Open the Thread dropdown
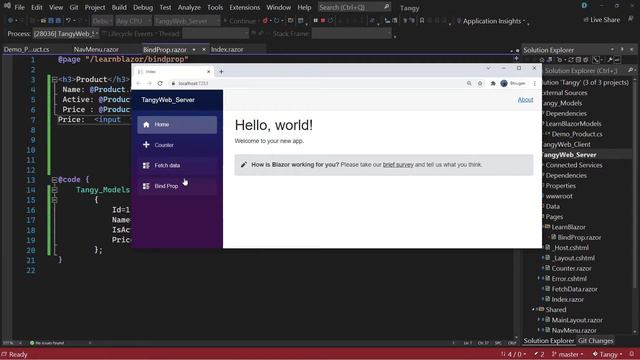This screenshot has height=360, width=640. [x=215, y=34]
